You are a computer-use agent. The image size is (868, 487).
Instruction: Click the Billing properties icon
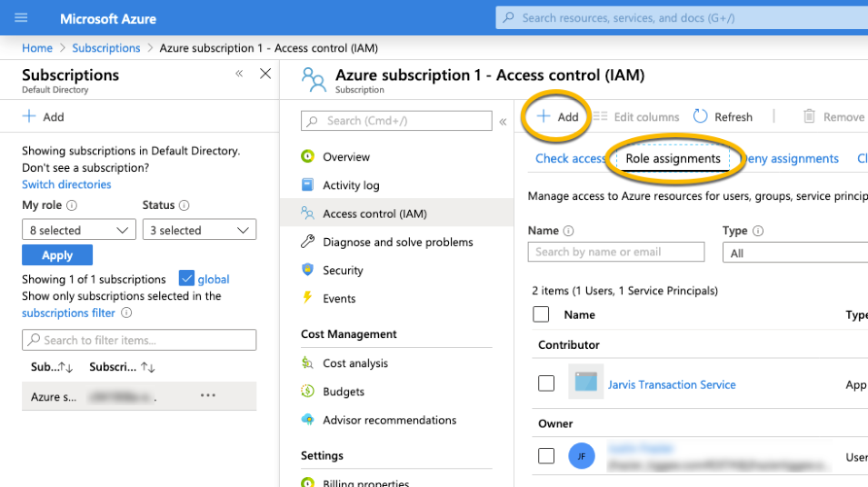(x=307, y=482)
